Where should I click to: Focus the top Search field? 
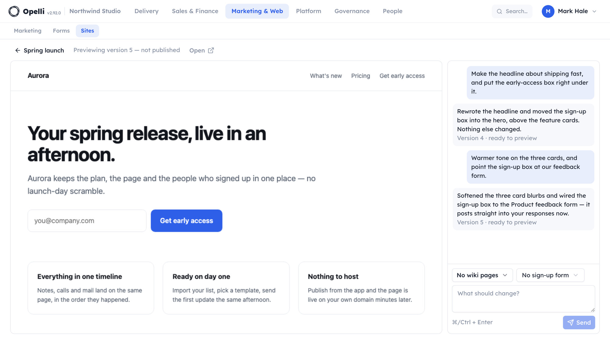[x=512, y=11]
